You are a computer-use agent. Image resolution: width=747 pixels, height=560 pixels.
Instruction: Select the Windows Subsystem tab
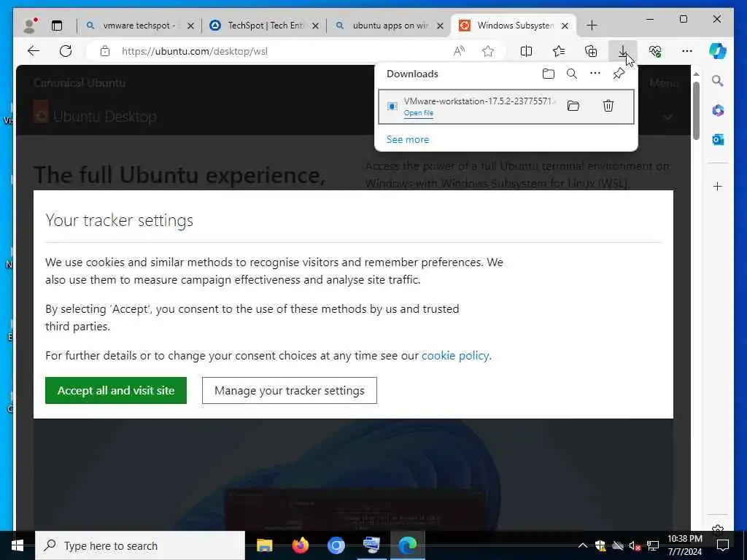point(514,26)
